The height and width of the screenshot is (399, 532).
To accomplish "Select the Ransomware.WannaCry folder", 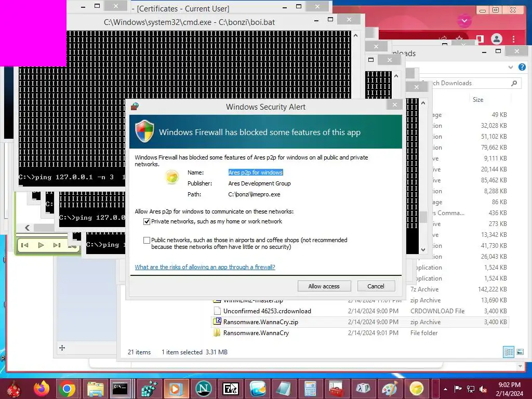I will pos(256,333).
